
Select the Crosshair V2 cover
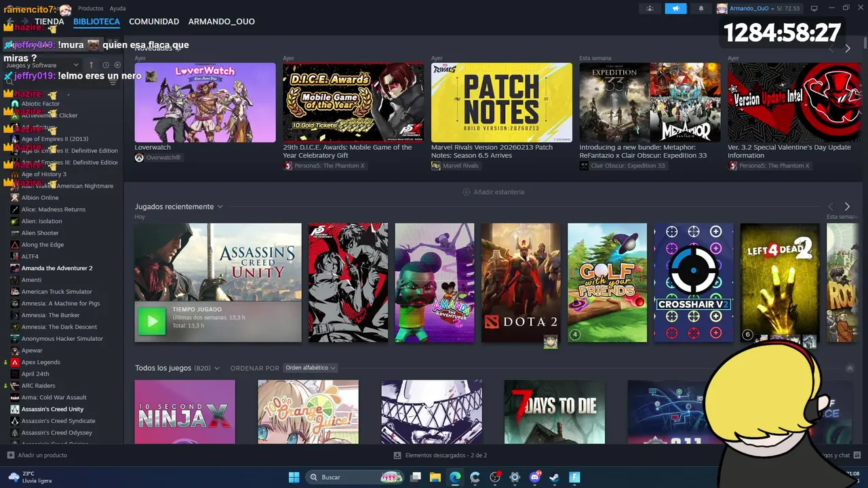(x=694, y=283)
